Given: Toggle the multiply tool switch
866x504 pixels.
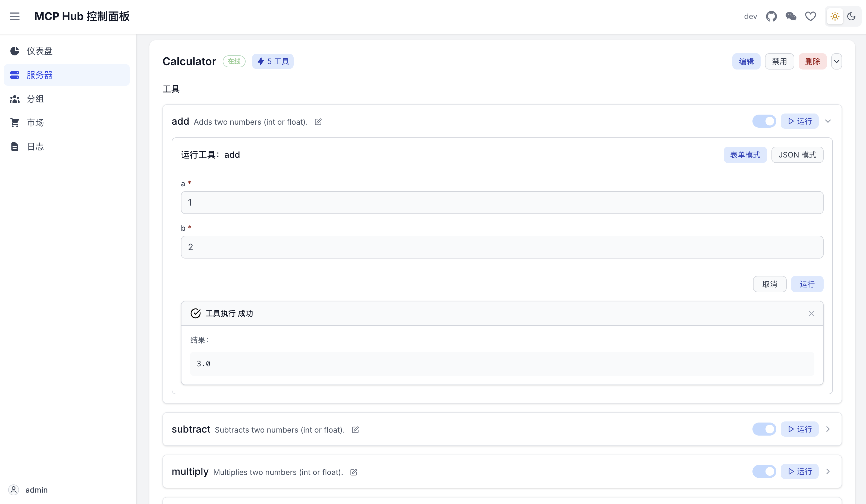Looking at the screenshot, I should [764, 471].
